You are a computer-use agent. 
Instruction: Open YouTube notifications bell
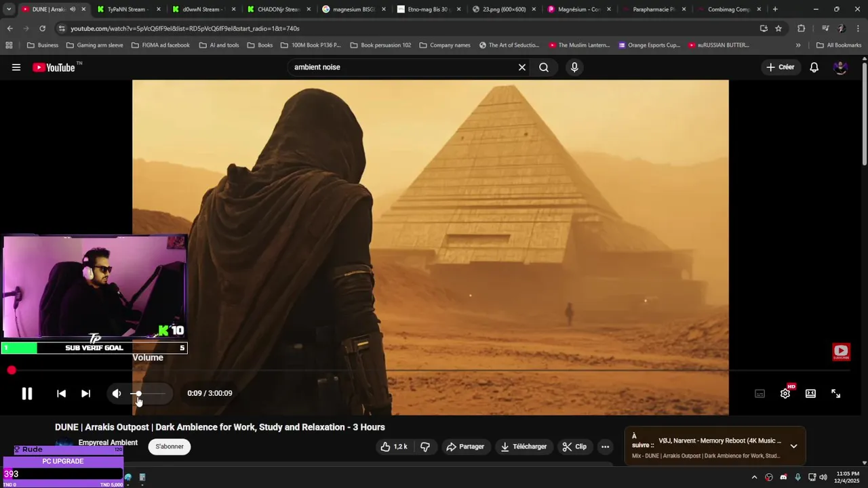814,67
